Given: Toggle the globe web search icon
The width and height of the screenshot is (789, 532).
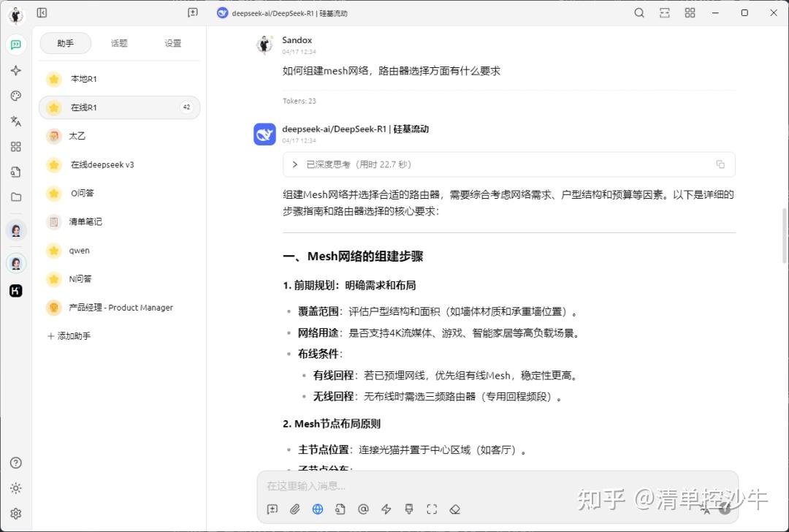Looking at the screenshot, I should 318,509.
